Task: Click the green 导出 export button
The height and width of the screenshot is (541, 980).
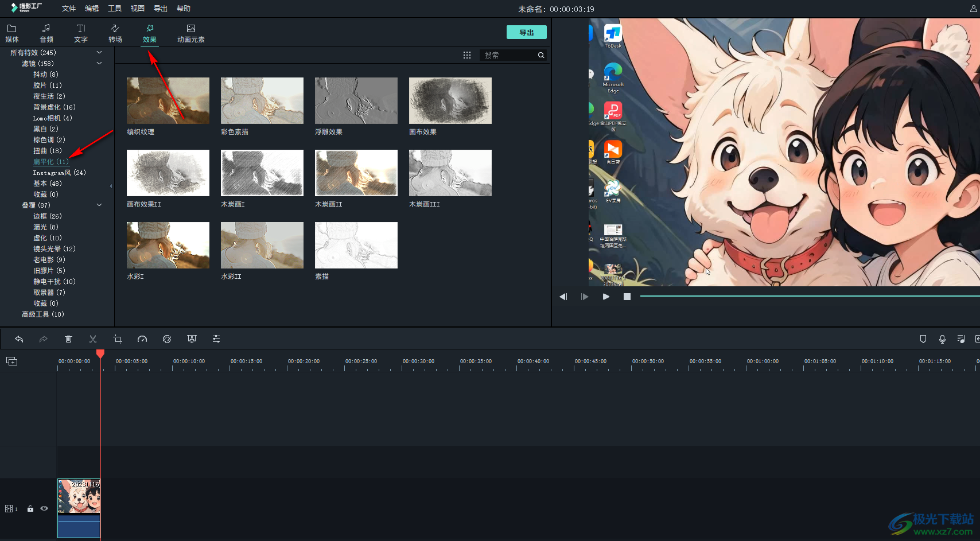Action: [527, 32]
